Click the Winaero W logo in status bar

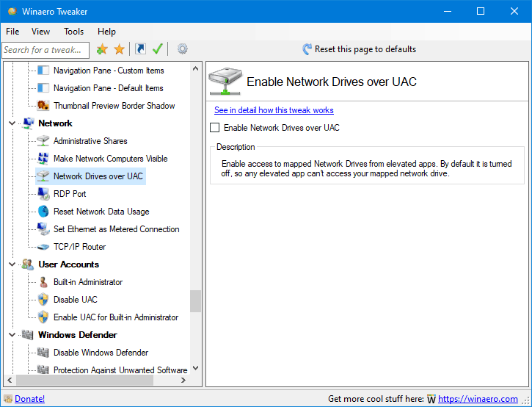point(431,399)
